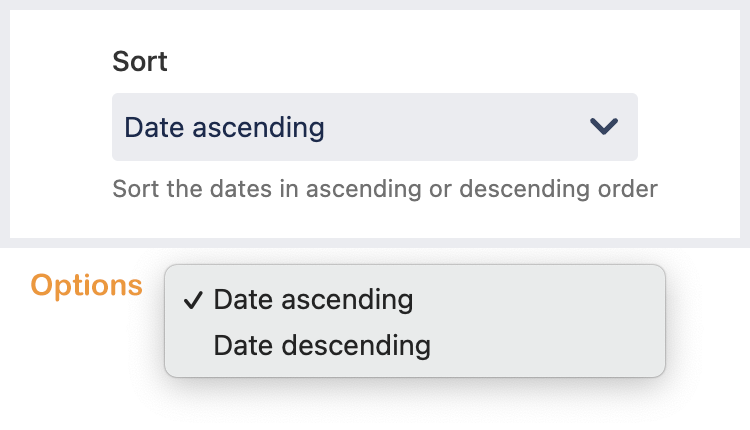Open the Sort dropdown field
Viewport: 750px width, 430px height.
[x=374, y=127]
